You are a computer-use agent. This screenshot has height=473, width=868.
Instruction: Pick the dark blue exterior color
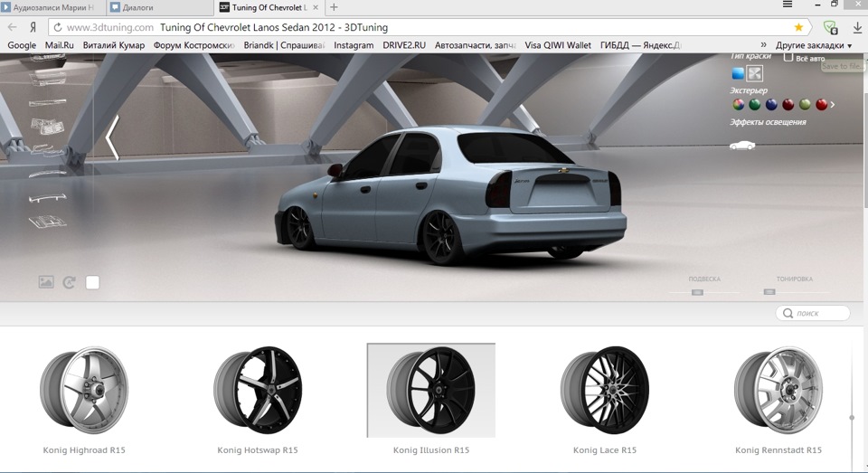tap(771, 104)
